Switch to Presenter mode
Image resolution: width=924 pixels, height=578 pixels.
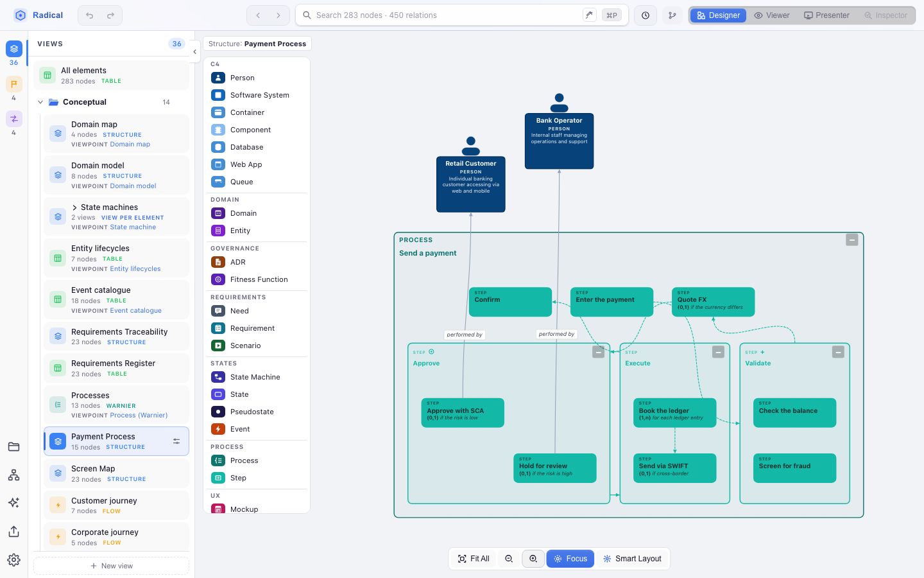(826, 15)
